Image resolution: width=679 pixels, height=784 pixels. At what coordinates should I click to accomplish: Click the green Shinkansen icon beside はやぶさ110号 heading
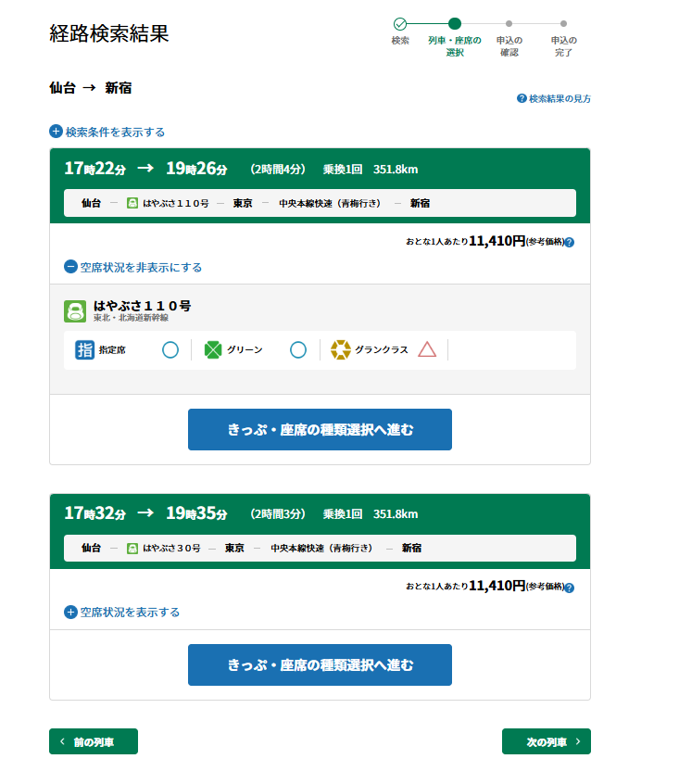[x=75, y=311]
